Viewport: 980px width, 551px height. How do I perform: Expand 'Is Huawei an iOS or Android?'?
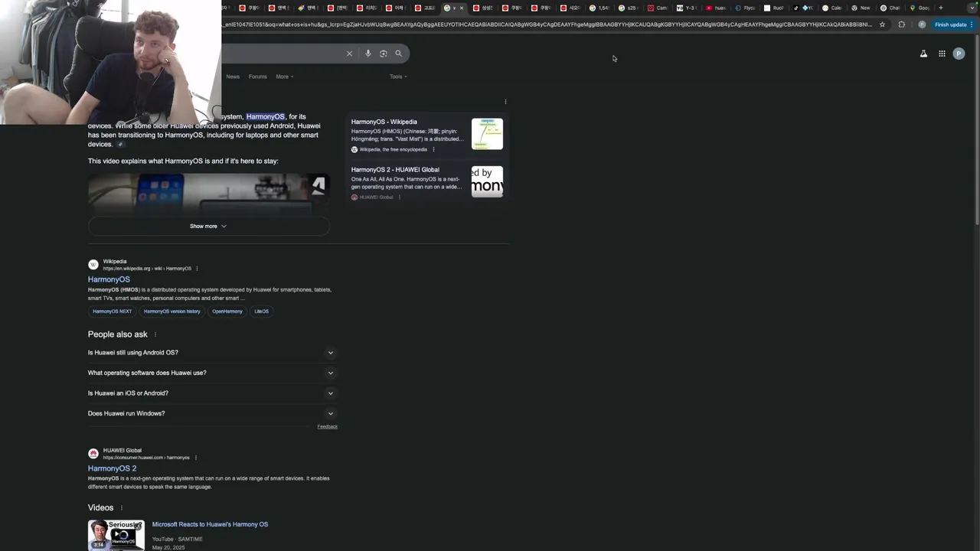(x=211, y=393)
